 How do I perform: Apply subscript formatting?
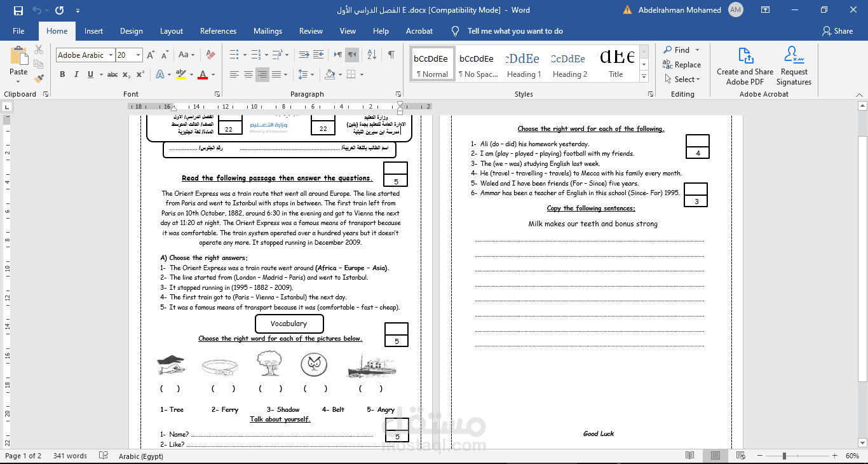[126, 74]
